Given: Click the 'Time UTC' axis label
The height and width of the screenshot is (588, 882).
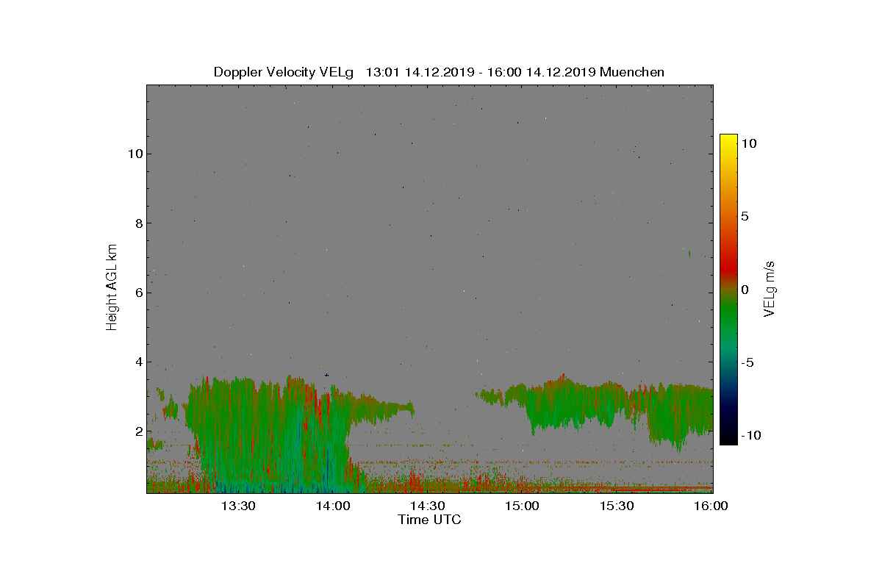Looking at the screenshot, I should [429, 520].
